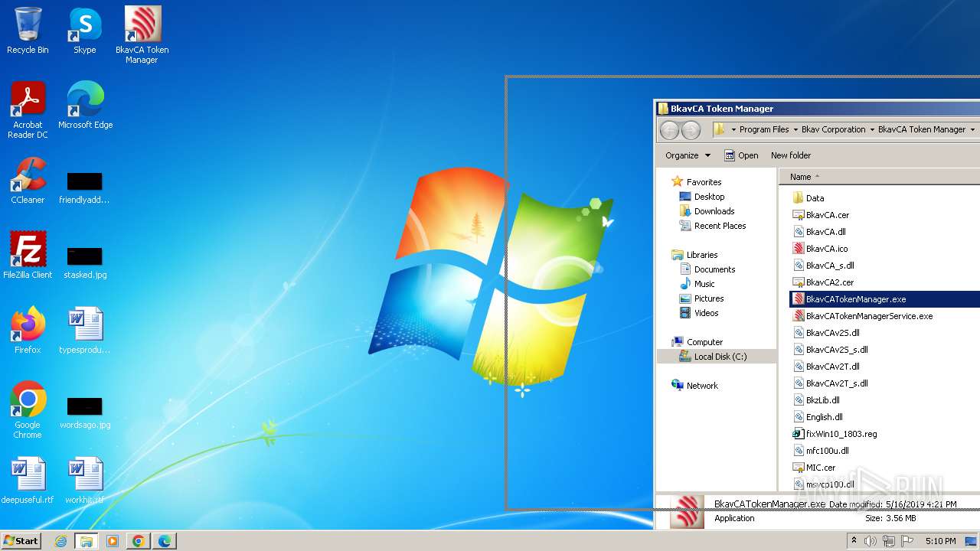Viewport: 980px width, 551px height.
Task: Open the volume speaker tray icon
Action: [x=871, y=541]
